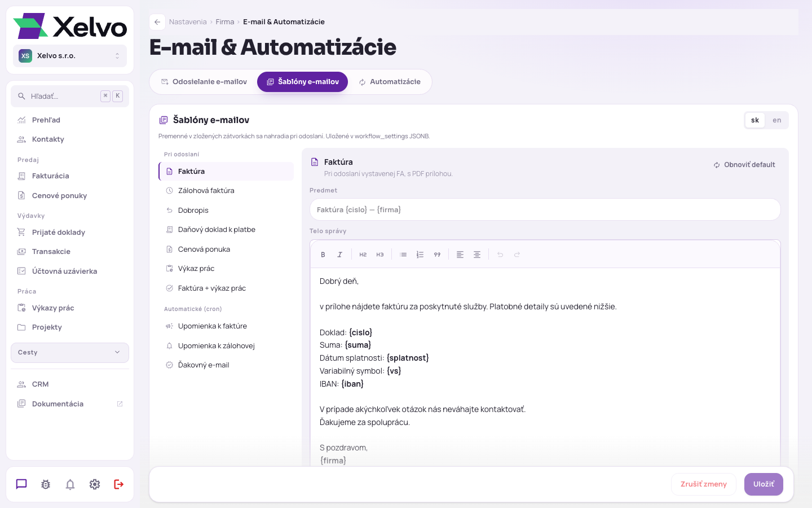This screenshot has width=812, height=508.
Task: Go back using breadcrumb arrow
Action: pos(157,22)
